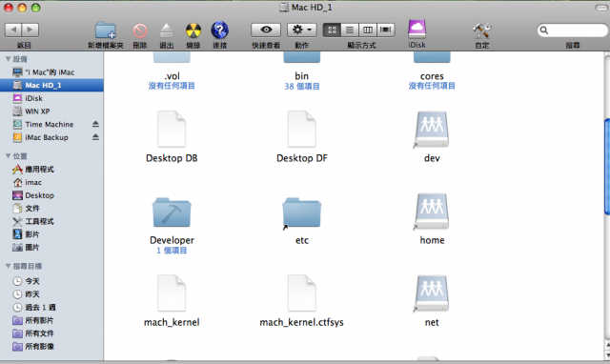Select the dev alias volume icon

click(x=432, y=130)
